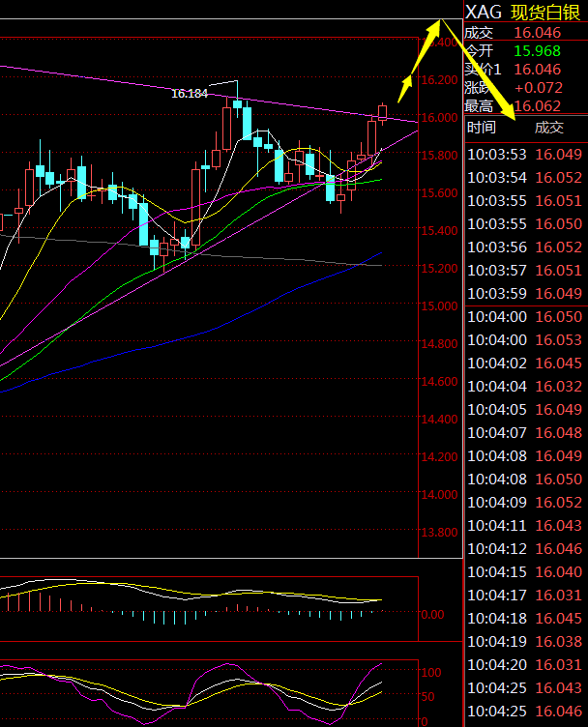Click the 16.000 price axis label
The height and width of the screenshot is (727, 588).
(439, 118)
